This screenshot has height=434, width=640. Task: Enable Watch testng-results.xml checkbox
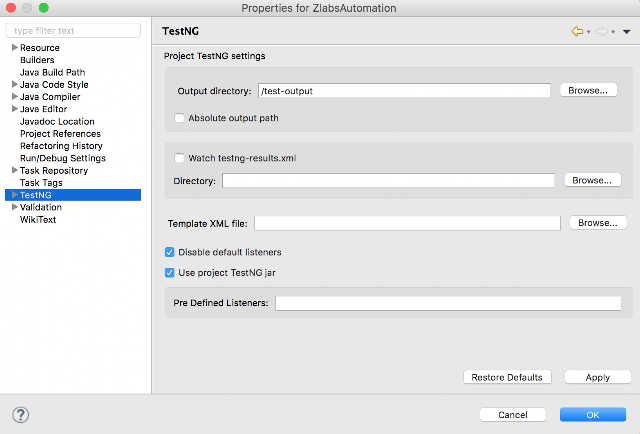pyautogui.click(x=179, y=158)
